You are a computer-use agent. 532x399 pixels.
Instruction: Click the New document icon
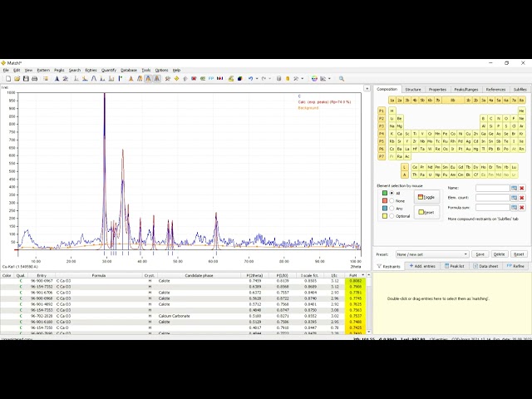[x=8, y=79]
